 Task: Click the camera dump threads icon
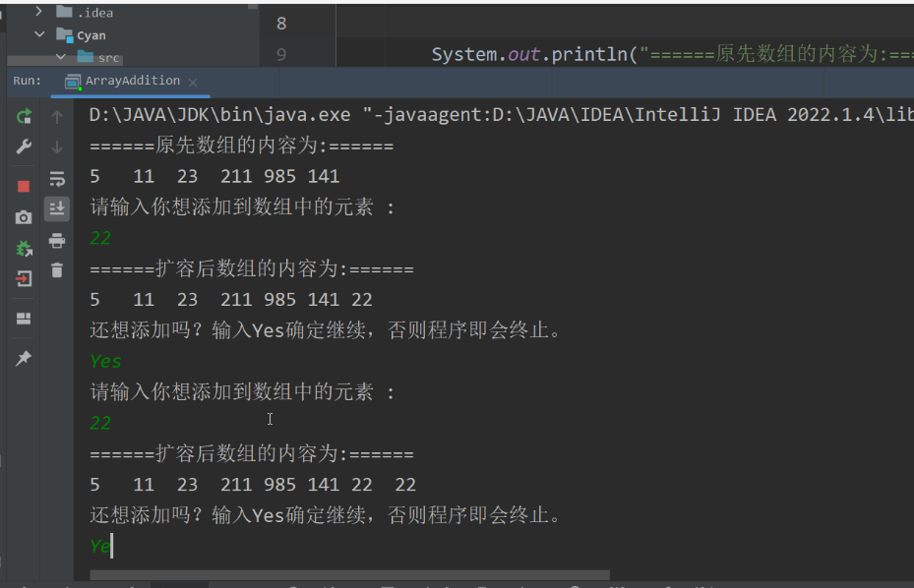click(24, 217)
